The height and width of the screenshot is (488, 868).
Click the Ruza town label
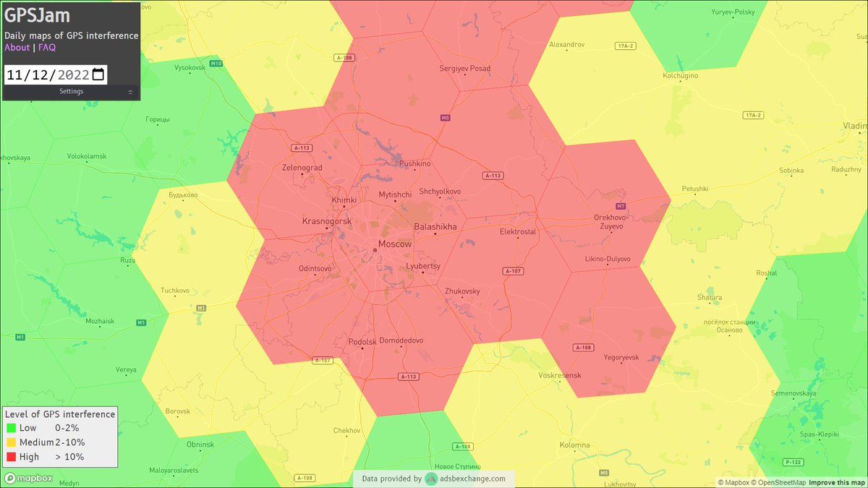pyautogui.click(x=127, y=260)
